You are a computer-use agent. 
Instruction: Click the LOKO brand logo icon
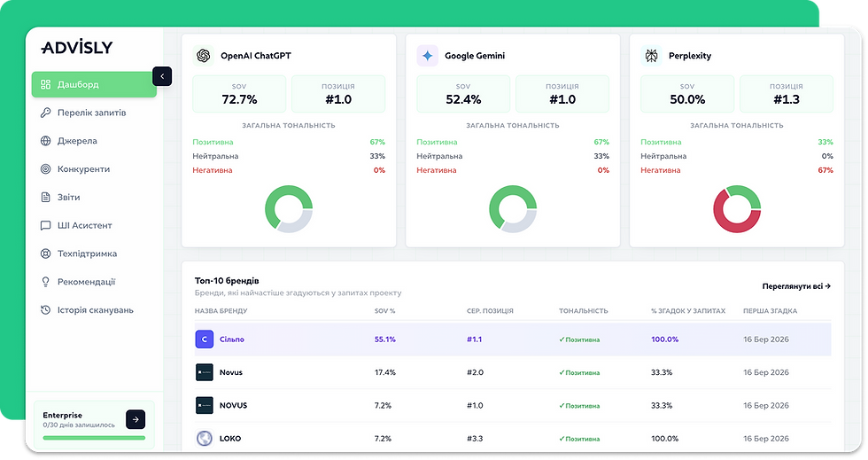205,439
